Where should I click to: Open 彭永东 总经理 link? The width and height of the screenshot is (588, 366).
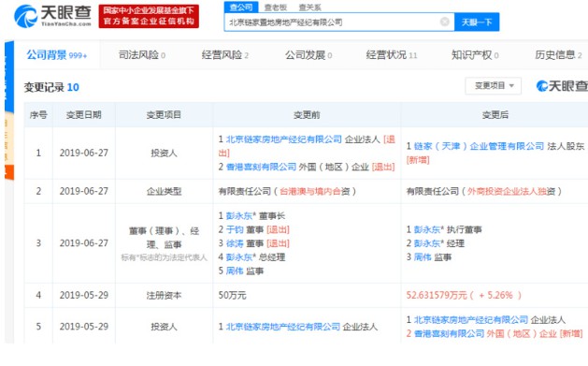click(239, 257)
